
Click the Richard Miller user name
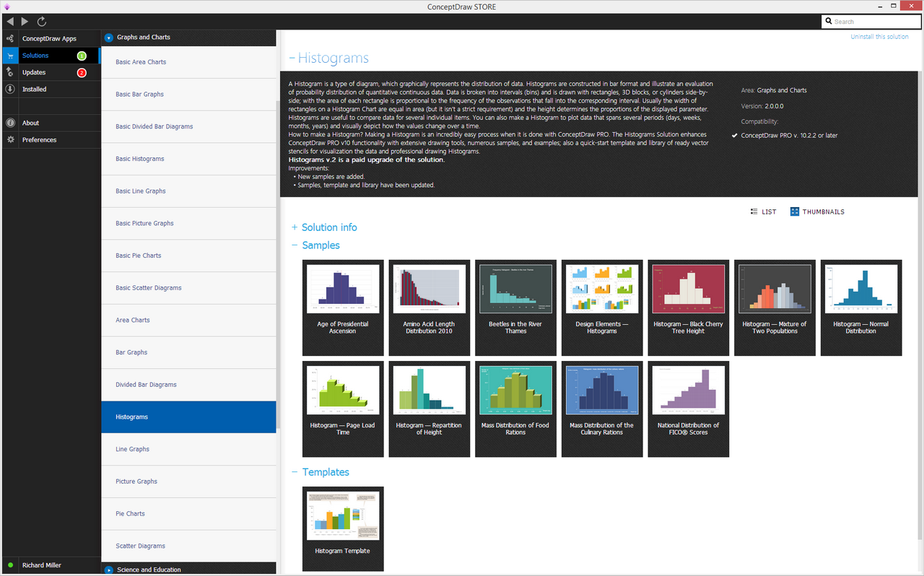coord(43,565)
